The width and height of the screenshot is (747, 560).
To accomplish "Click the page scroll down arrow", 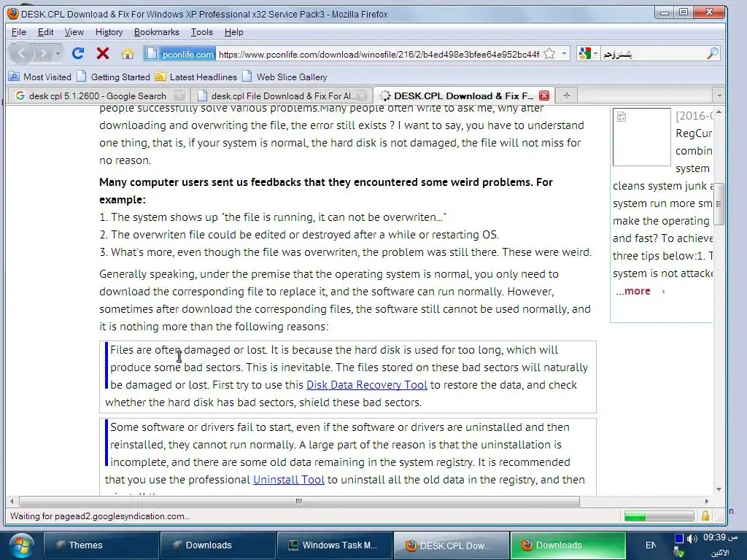I will point(719,489).
